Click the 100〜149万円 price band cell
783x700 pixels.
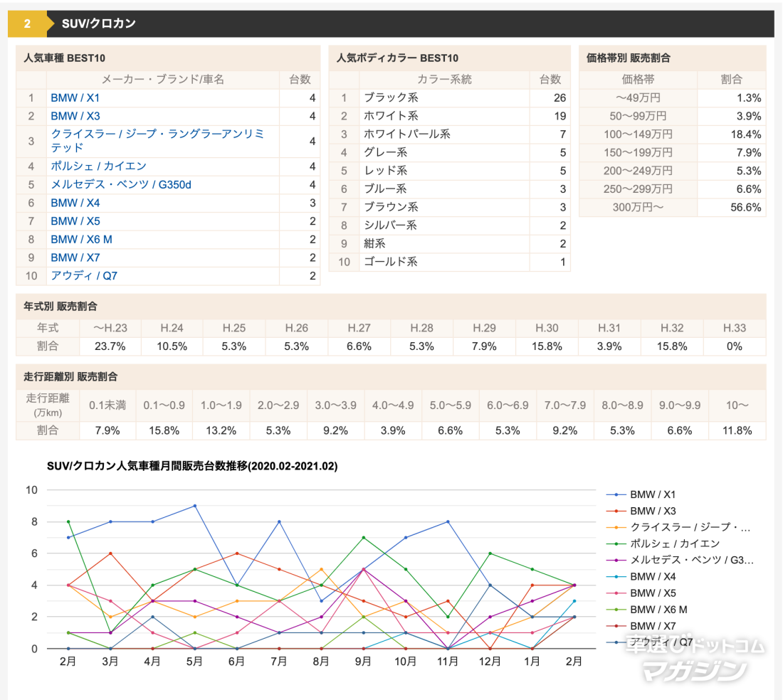click(638, 134)
